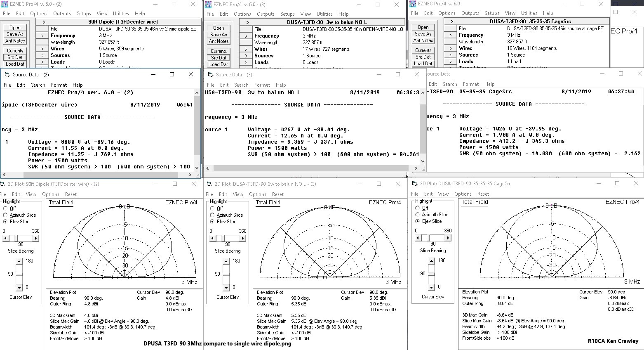Screen dimensions: 644x350
Task: Open the Outputs menu in the leftmost EZNEC window
Action: click(x=62, y=13)
